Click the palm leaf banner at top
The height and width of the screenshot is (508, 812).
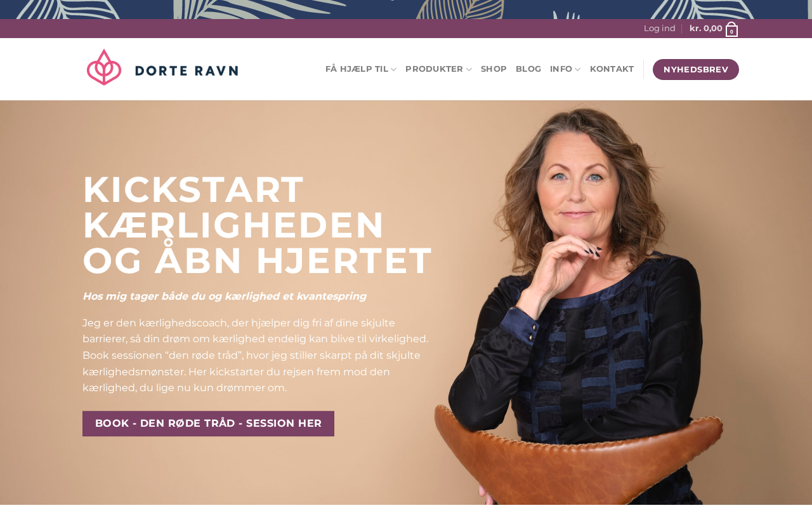pos(406,10)
